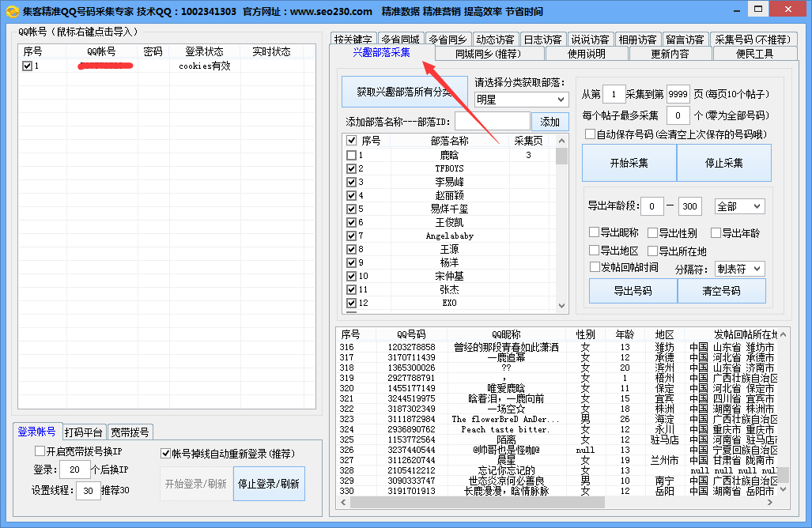Enable 自动保存号码 checkbox
The width and height of the screenshot is (812, 528).
click(x=590, y=134)
